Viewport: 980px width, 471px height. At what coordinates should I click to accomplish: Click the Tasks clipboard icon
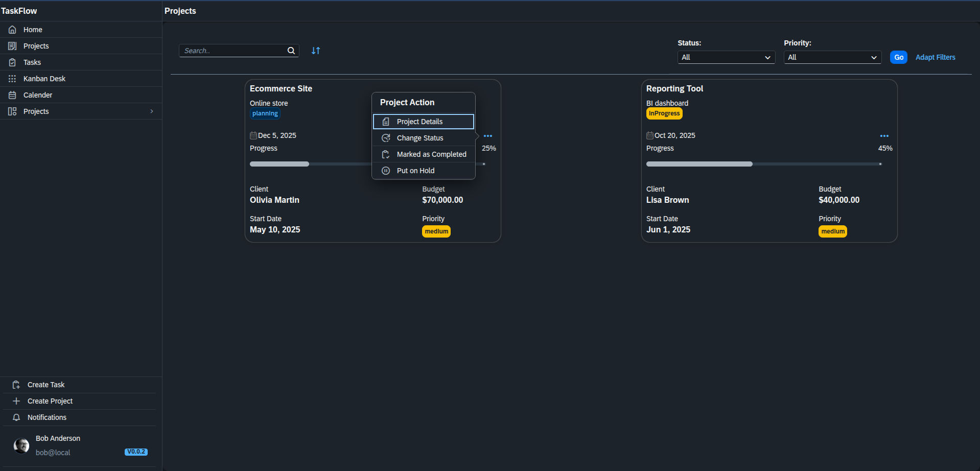[12, 62]
